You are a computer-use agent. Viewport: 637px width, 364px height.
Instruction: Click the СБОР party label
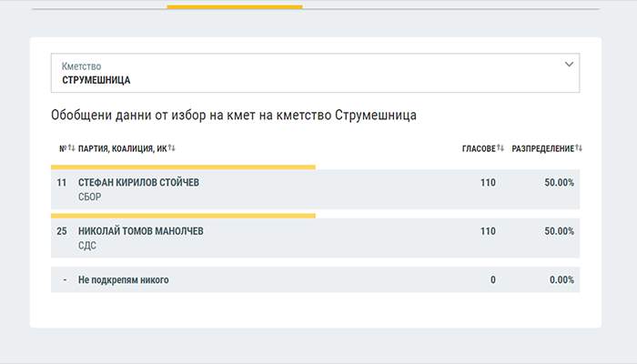pos(90,197)
